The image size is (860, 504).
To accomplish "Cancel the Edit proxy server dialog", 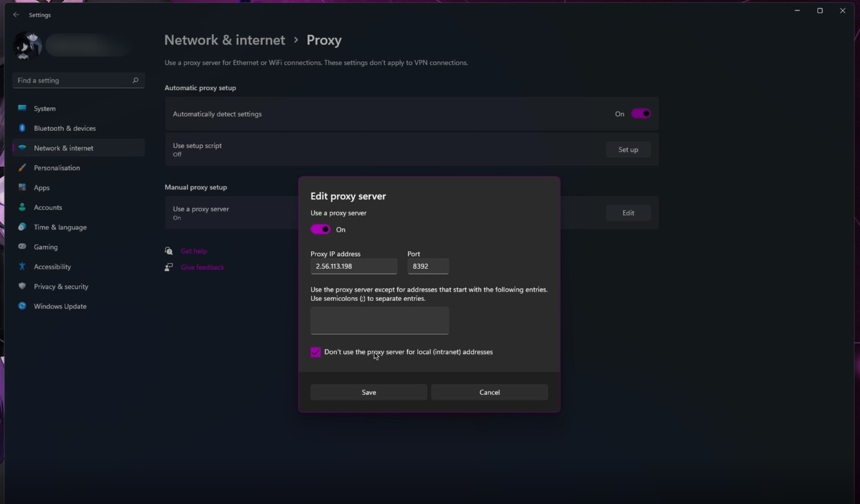I will point(489,392).
